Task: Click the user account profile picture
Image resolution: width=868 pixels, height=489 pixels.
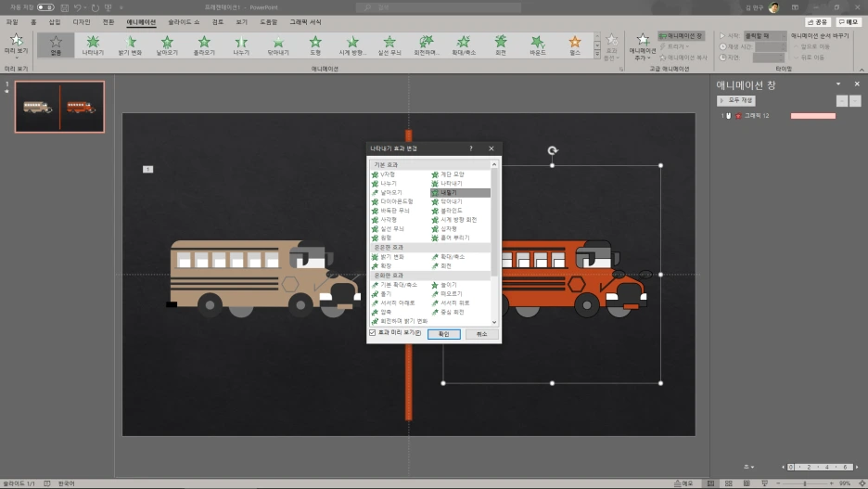Action: (x=774, y=7)
